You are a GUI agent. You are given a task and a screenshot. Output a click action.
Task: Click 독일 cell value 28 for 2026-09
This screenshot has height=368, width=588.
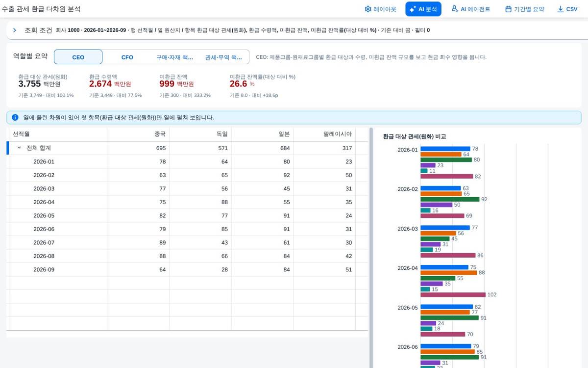pyautogui.click(x=224, y=270)
